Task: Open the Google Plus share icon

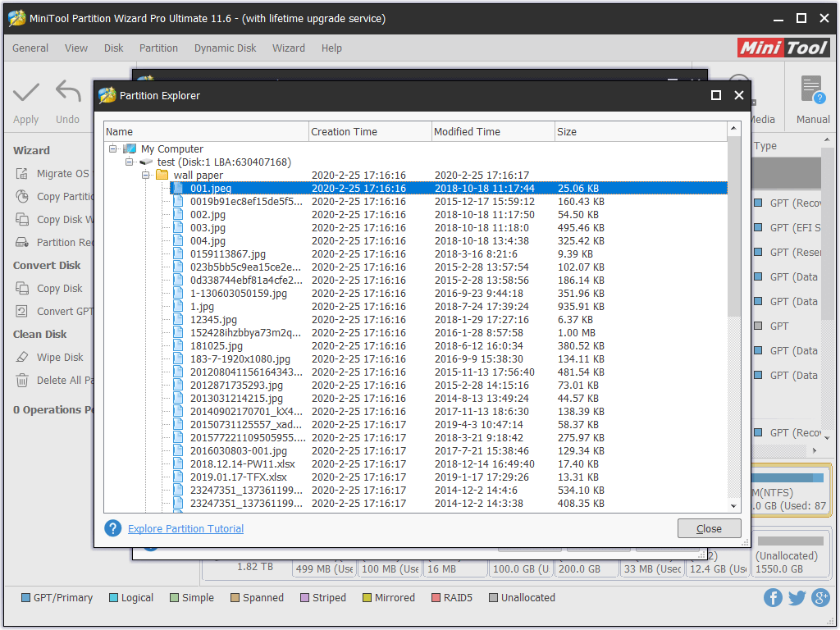Action: [x=820, y=597]
